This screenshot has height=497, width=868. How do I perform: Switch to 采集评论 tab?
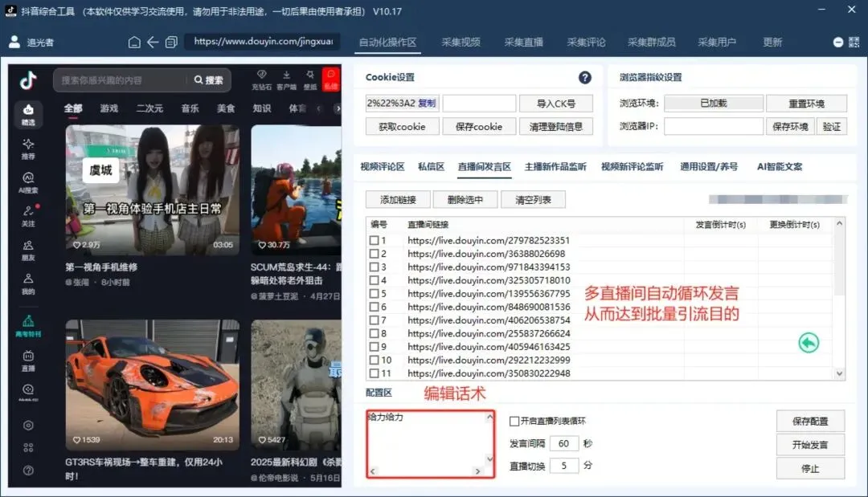tap(586, 43)
